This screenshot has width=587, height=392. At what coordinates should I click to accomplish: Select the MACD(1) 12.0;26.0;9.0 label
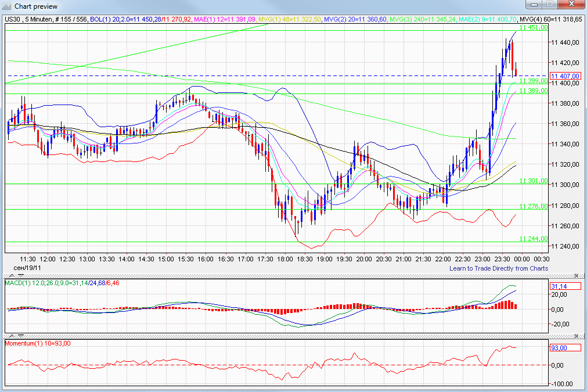(x=62, y=283)
